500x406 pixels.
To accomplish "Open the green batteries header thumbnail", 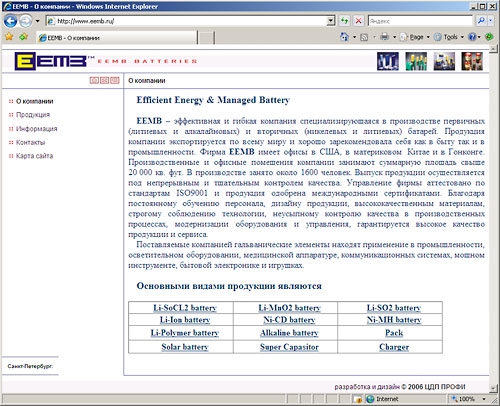I will [x=416, y=61].
